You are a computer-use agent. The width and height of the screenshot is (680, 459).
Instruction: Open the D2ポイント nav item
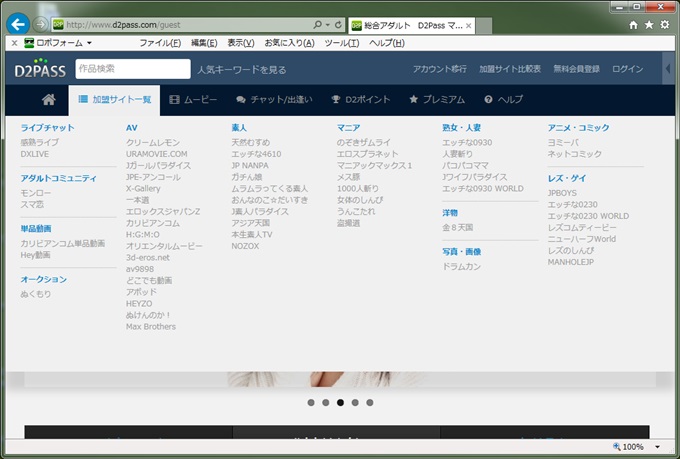coord(361,100)
